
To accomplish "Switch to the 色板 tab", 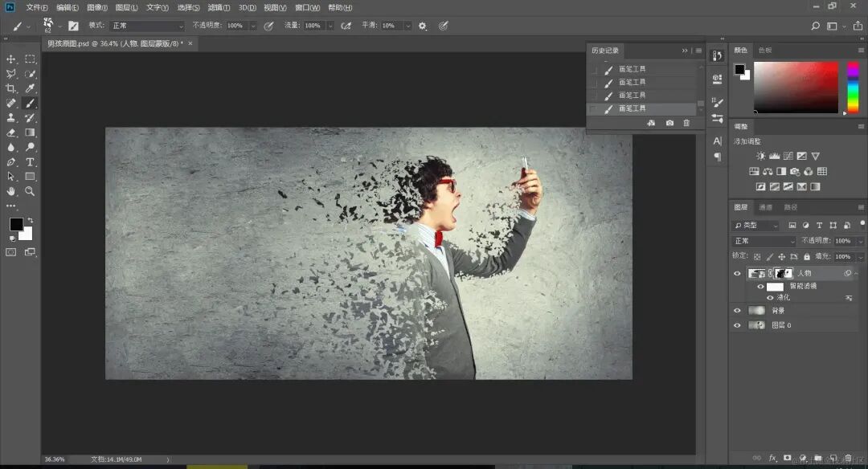I will pos(765,51).
